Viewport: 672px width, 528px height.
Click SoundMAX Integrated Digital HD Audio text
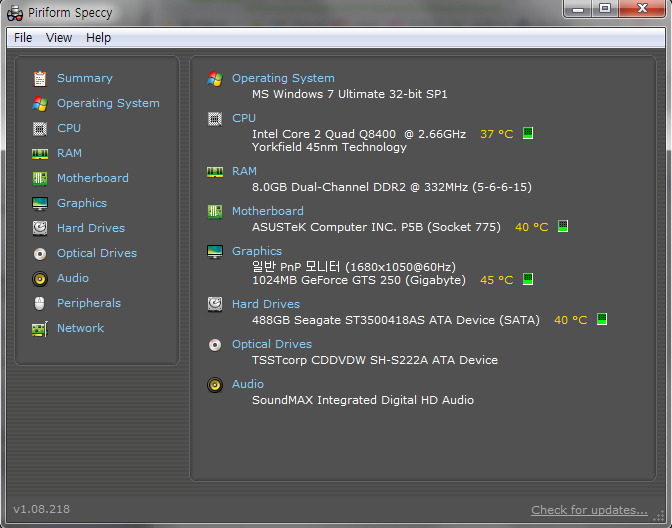(x=363, y=400)
